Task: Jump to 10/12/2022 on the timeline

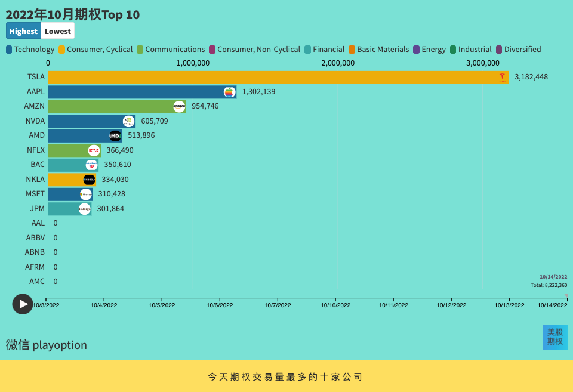Action: (451, 305)
